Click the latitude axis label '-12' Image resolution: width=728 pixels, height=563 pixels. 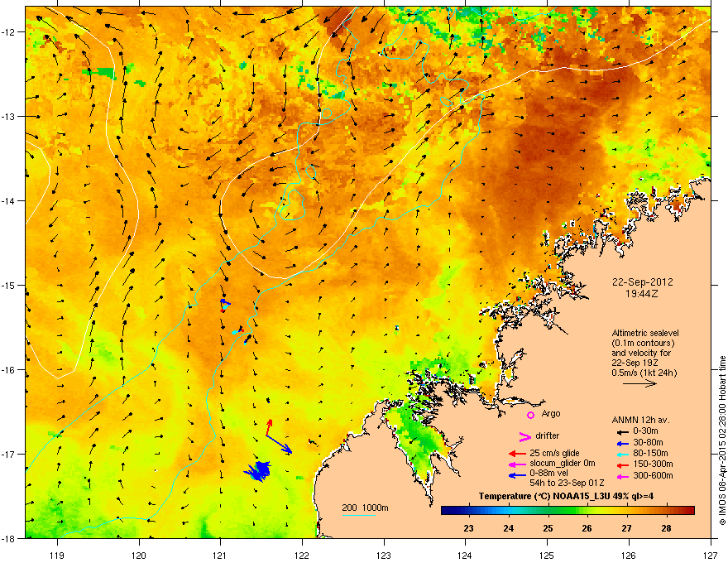tap(9, 32)
